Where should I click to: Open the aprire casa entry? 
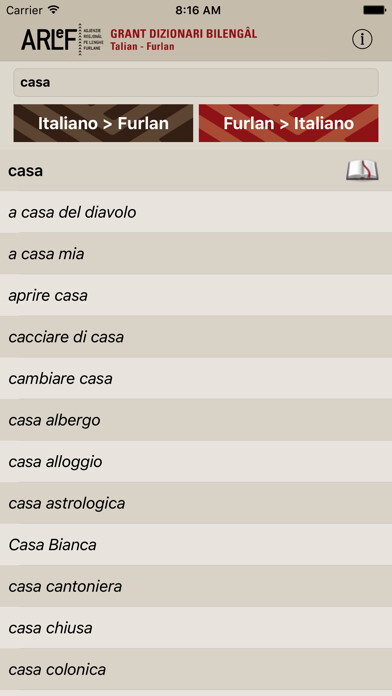tap(196, 295)
